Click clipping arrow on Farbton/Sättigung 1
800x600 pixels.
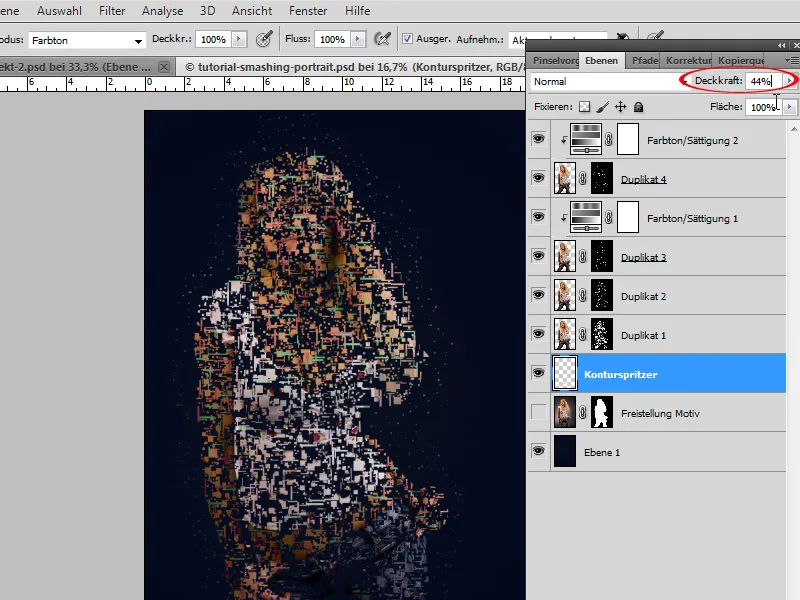click(x=563, y=217)
